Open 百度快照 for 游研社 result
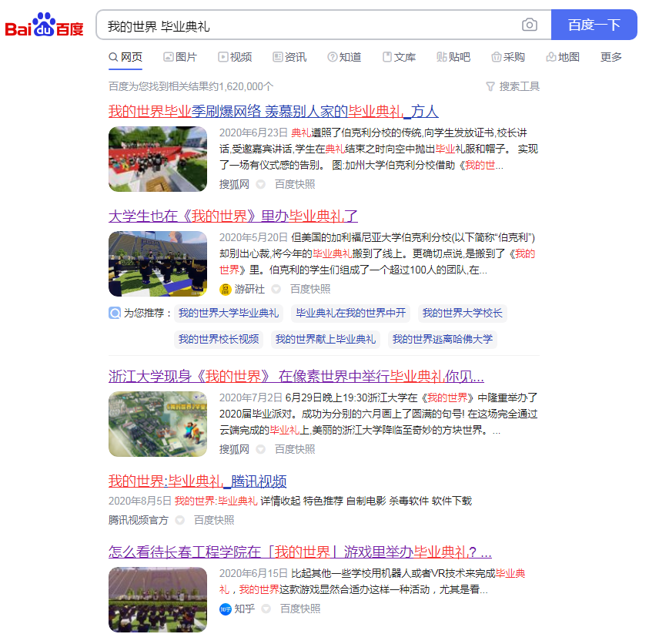Screen dimensions: 649x644 (310, 289)
